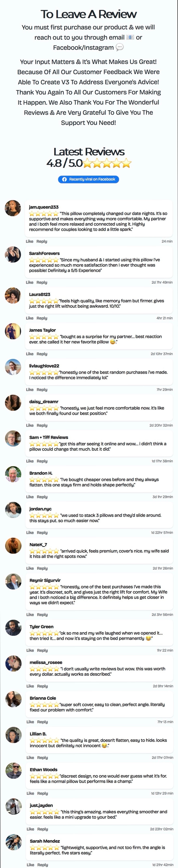The image size is (178, 868).
Task: Open jam.queen233's profile avatar
Action: (13, 208)
